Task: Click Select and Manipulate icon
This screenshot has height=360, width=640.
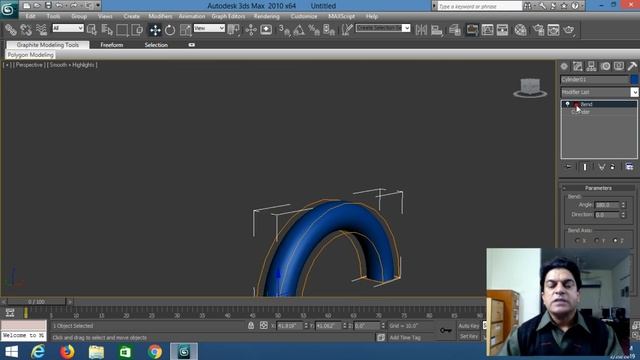Action: point(251,30)
